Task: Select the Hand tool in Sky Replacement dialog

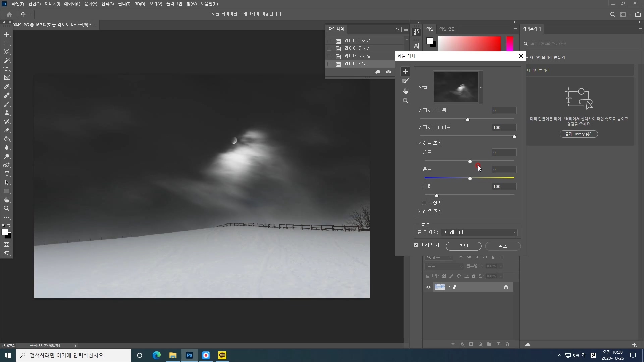Action: (406, 91)
